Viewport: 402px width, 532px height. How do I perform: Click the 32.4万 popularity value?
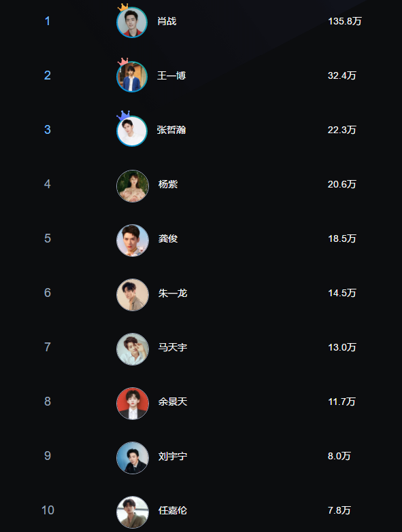(x=342, y=75)
